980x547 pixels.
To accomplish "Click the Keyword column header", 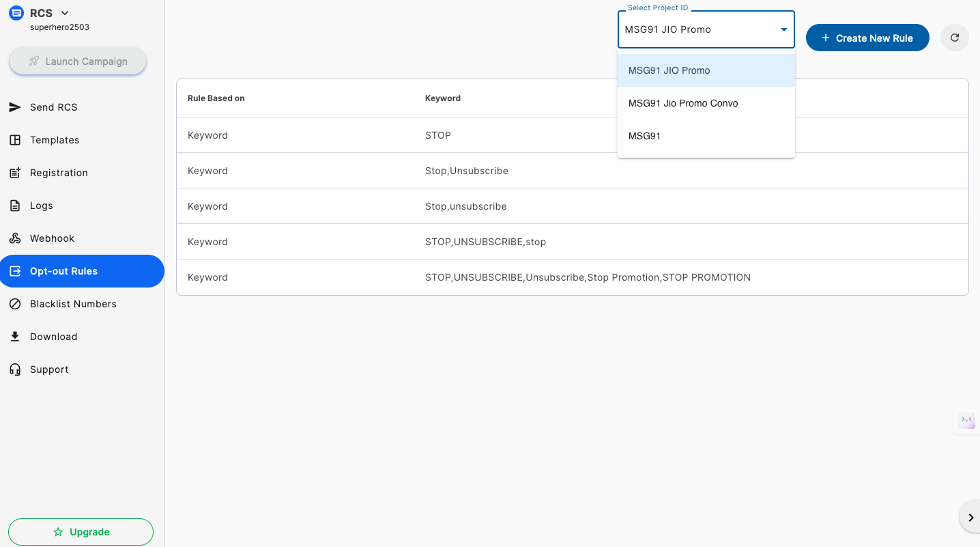I will (443, 98).
